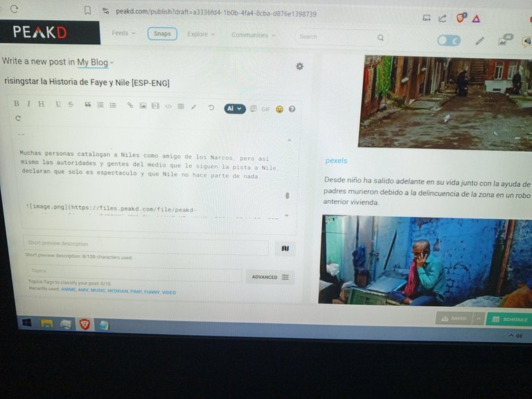Open the Windows Start menu
This screenshot has height=399, width=532.
pos(27,323)
